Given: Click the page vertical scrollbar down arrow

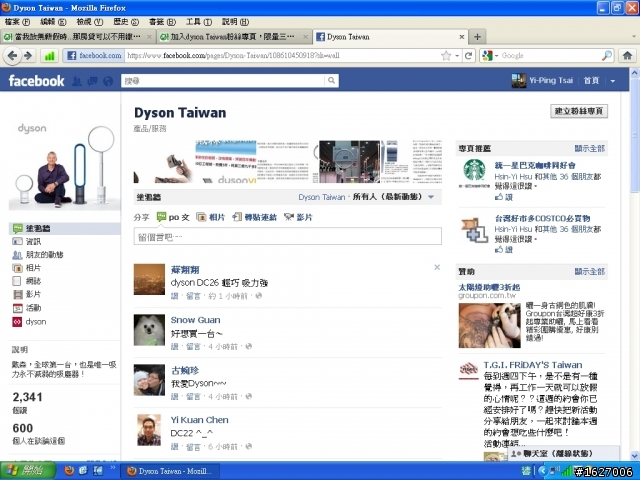Looking at the screenshot, I should point(634,455).
